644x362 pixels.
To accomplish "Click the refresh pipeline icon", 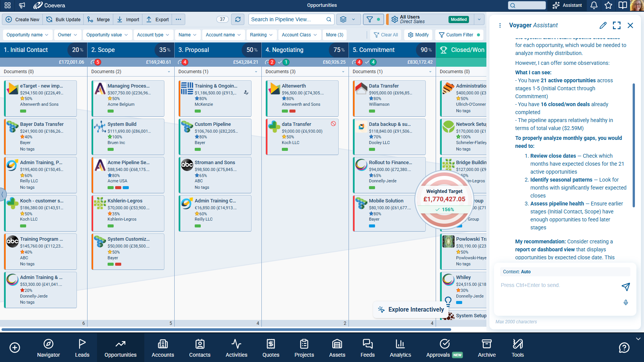I will tap(238, 19).
